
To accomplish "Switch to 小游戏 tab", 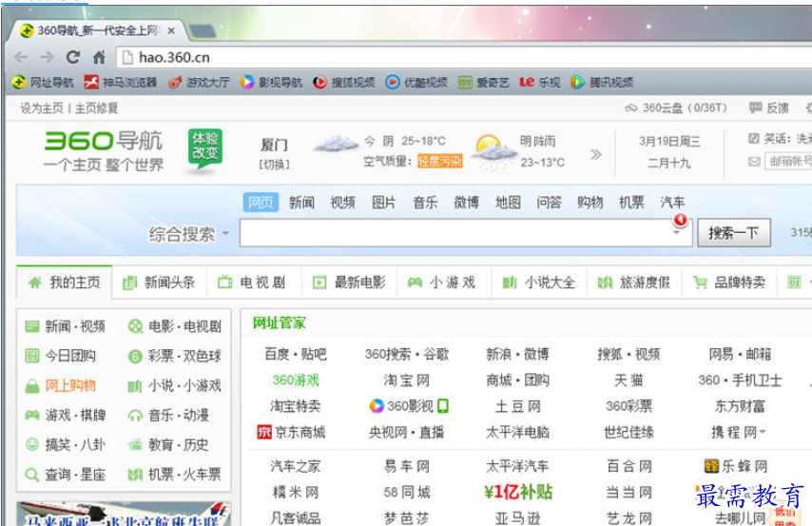I will coord(444,282).
